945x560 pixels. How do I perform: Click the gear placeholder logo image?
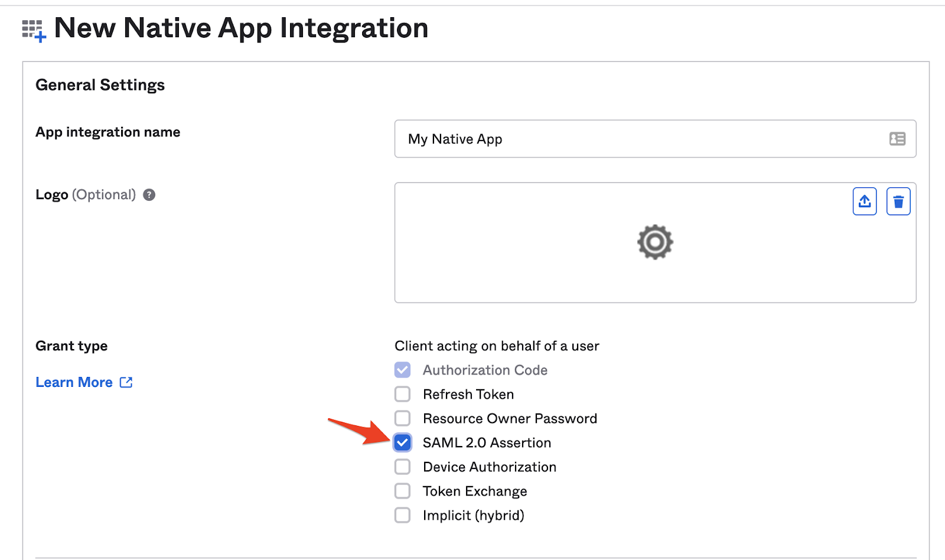654,242
